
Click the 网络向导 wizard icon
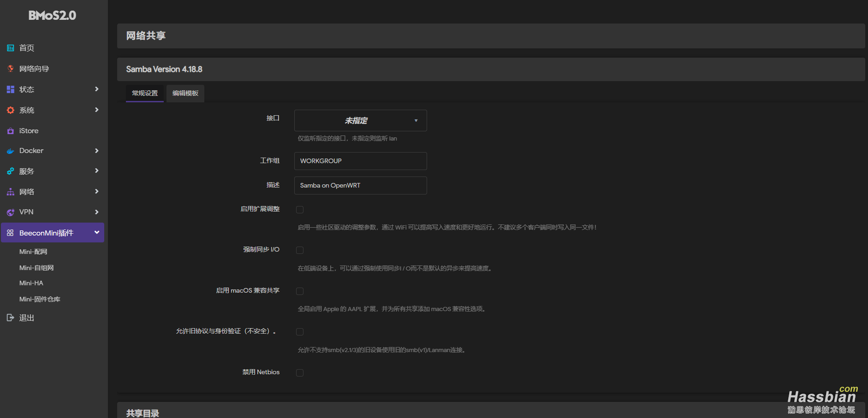pos(11,69)
